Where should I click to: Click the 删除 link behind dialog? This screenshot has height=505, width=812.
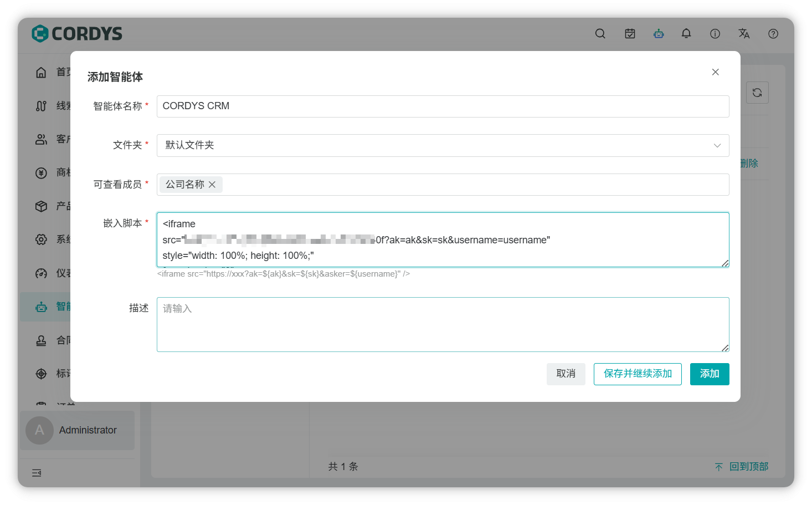point(749,164)
